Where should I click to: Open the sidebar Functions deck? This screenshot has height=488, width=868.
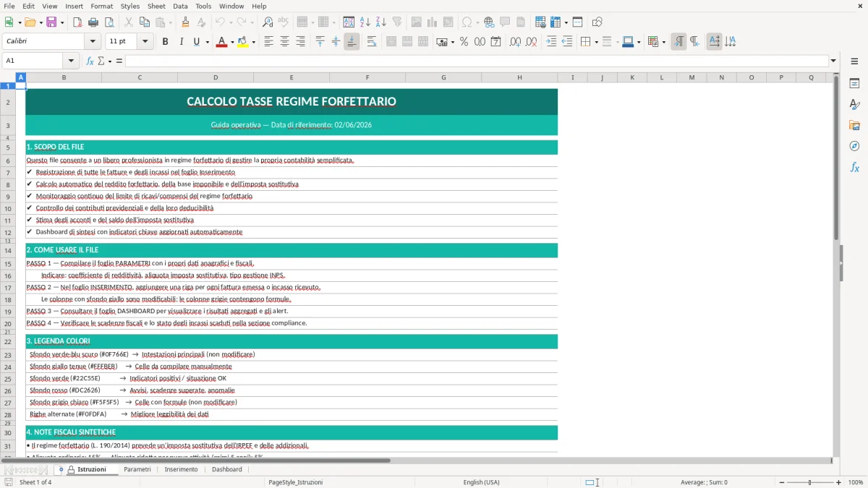pyautogui.click(x=854, y=167)
